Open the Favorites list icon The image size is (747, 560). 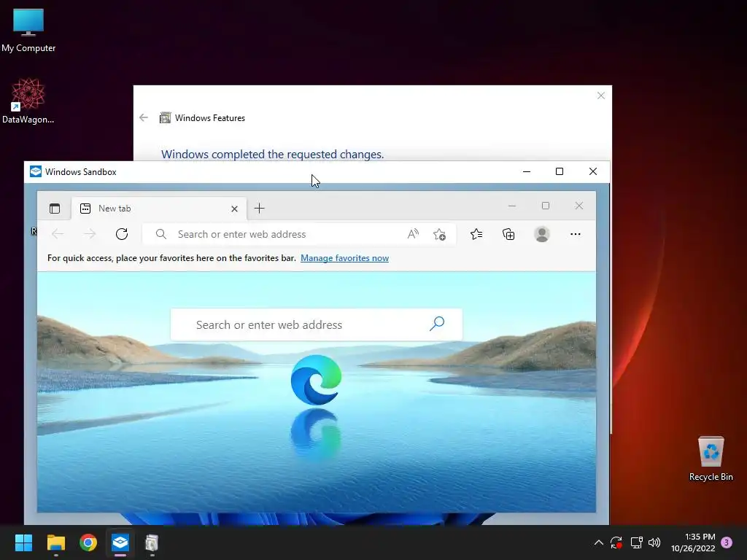pos(476,234)
